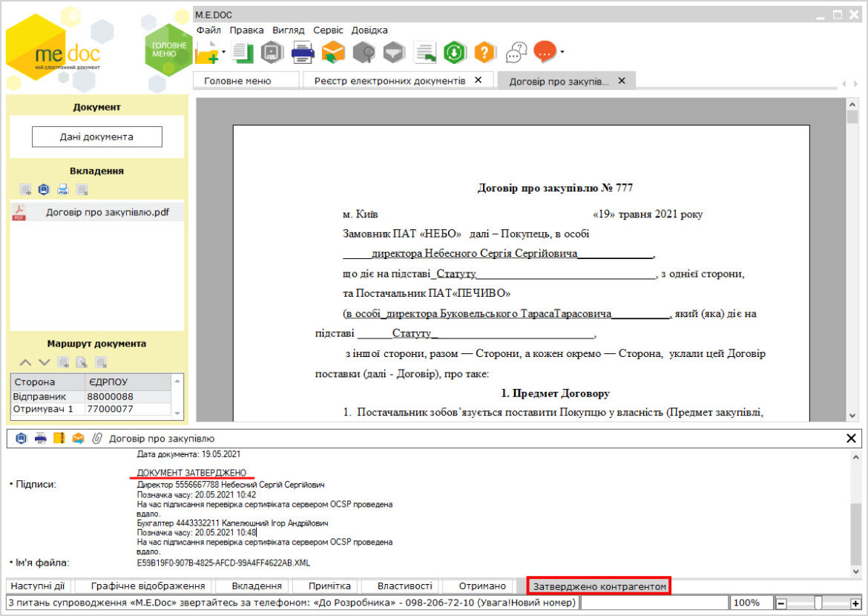Close the Реєстр електронних документів tab
Image resolution: width=868 pixels, height=616 pixels.
point(479,80)
